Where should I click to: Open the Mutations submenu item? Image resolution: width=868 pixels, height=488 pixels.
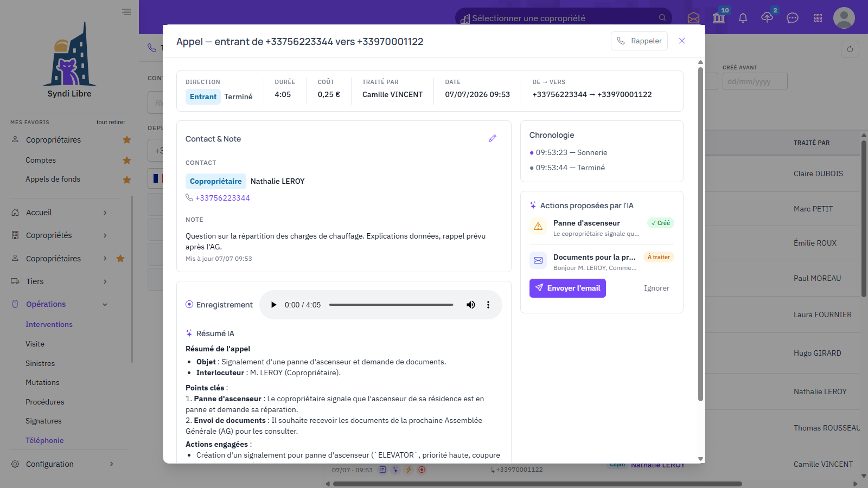[42, 382]
